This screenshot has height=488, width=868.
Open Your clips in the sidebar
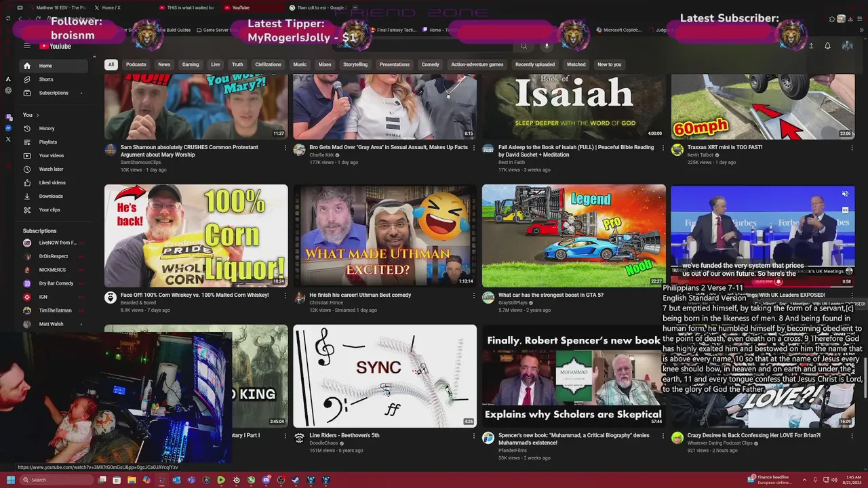click(x=54, y=209)
